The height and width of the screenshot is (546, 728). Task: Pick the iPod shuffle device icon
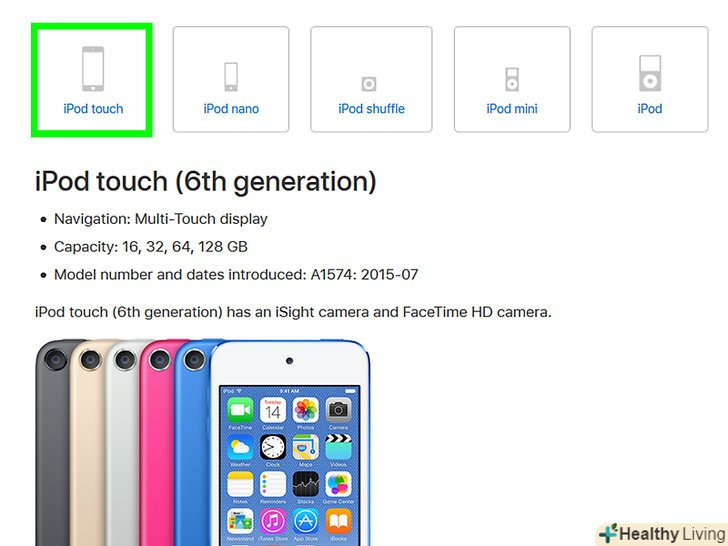pyautogui.click(x=369, y=84)
